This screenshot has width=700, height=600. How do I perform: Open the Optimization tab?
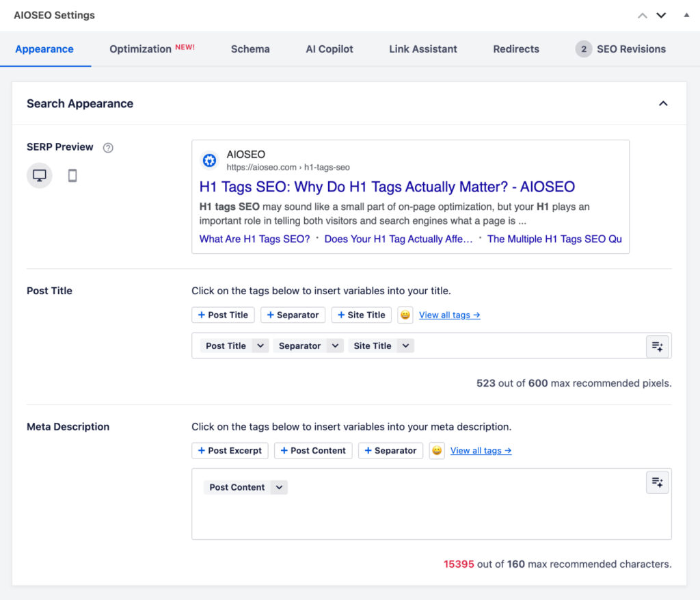pos(152,49)
